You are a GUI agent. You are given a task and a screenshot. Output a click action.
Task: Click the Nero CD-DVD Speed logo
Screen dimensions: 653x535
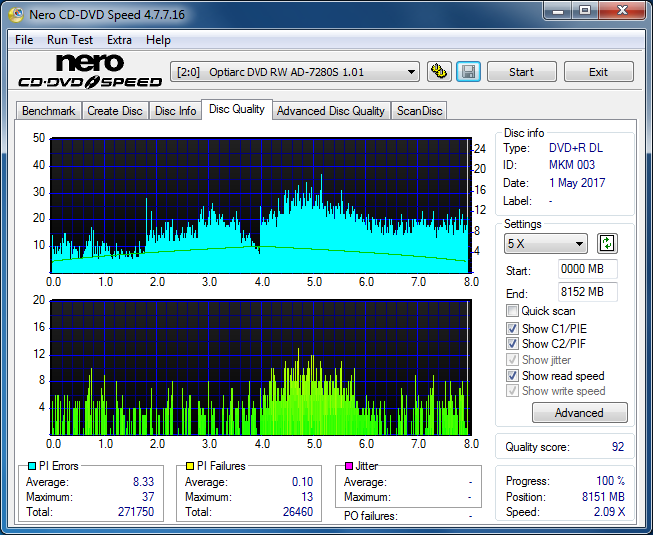point(90,72)
